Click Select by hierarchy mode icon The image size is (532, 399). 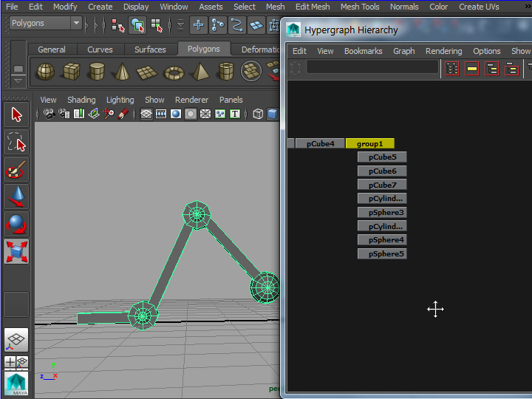(x=118, y=25)
